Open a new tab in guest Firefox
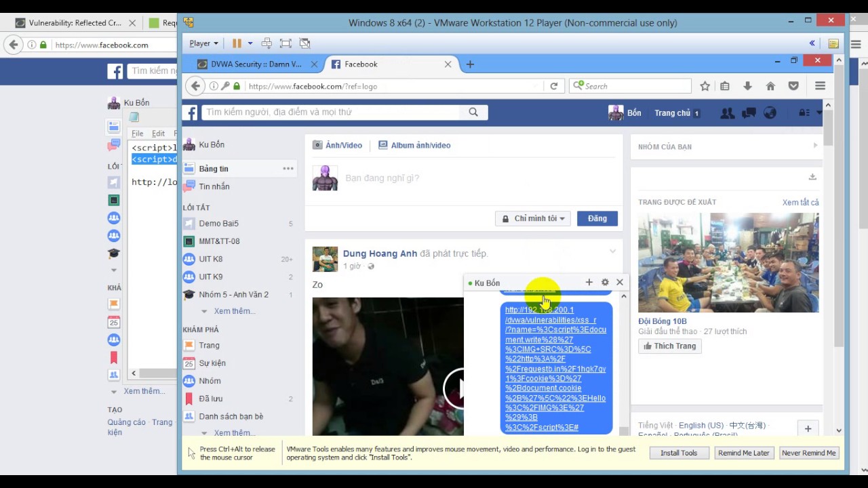Viewport: 868px width, 488px height. [470, 64]
